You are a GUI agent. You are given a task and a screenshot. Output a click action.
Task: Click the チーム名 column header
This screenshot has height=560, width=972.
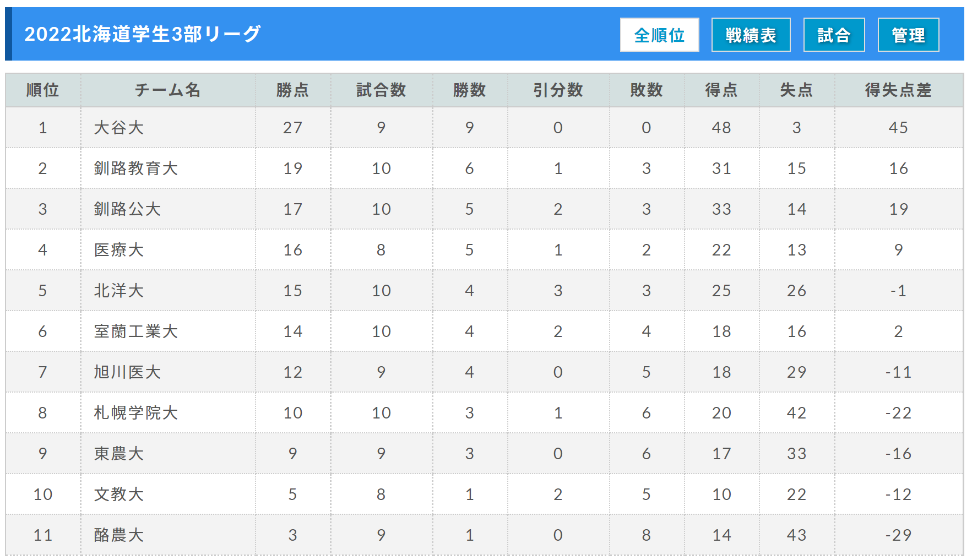point(168,90)
